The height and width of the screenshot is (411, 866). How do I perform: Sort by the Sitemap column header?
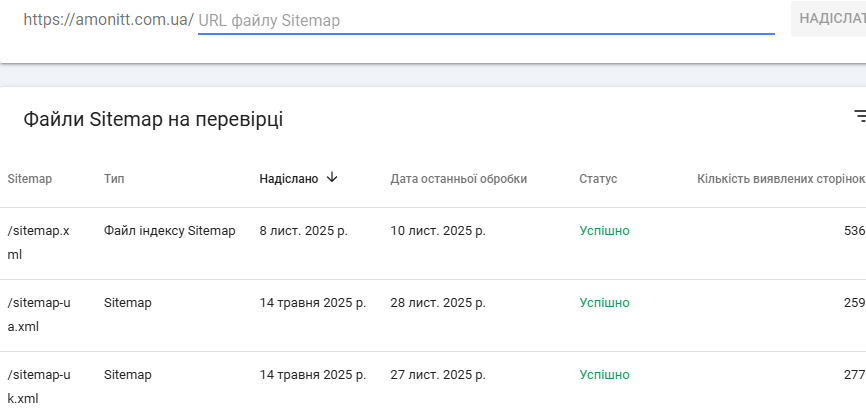[30, 179]
